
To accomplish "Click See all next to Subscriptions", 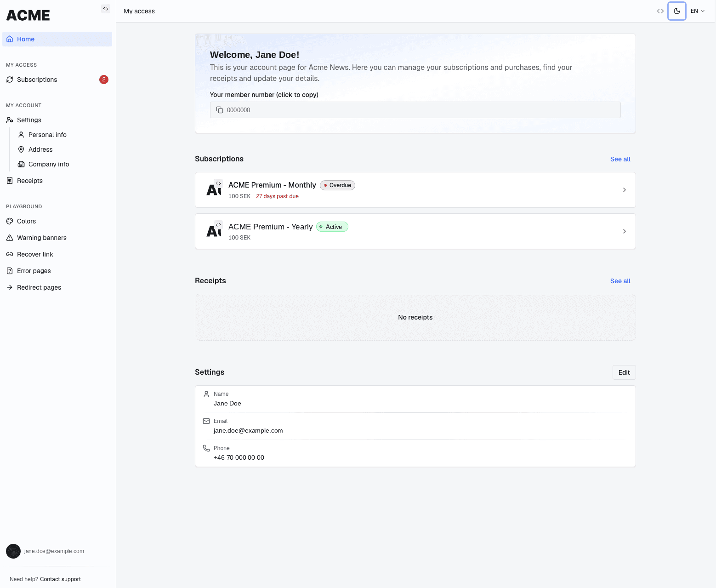I will pyautogui.click(x=620, y=159).
